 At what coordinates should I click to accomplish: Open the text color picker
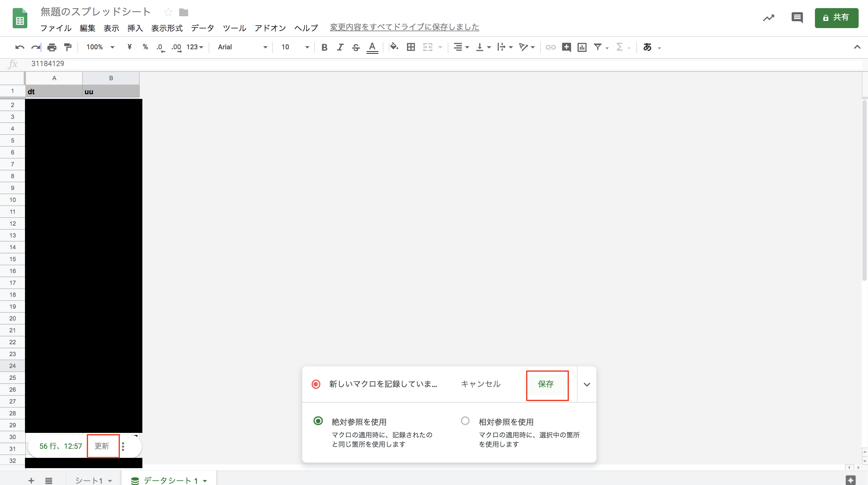[x=372, y=47]
